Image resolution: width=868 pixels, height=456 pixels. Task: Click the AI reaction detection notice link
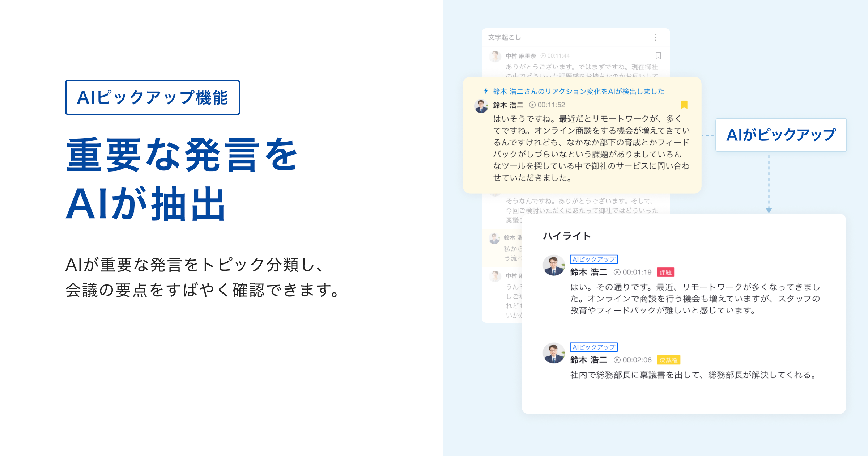[x=579, y=91]
